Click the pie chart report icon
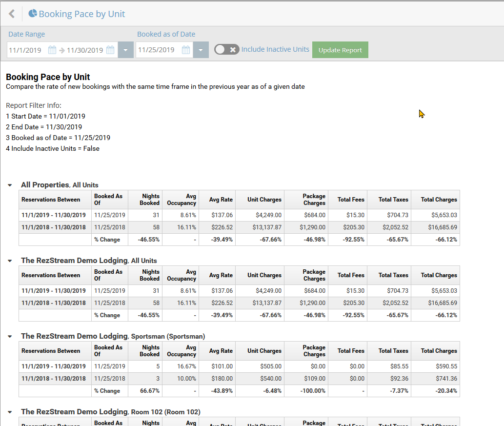The image size is (504, 426). (33, 14)
